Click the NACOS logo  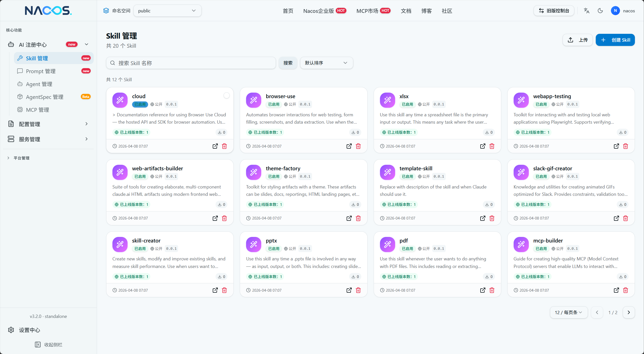pyautogui.click(x=48, y=11)
